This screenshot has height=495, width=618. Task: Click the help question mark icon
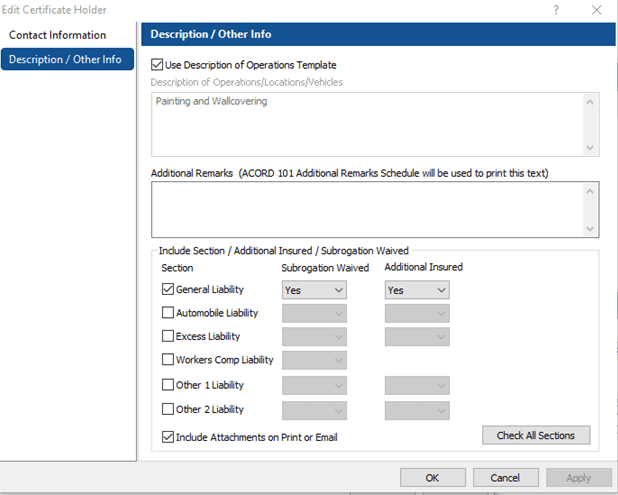[x=556, y=10]
